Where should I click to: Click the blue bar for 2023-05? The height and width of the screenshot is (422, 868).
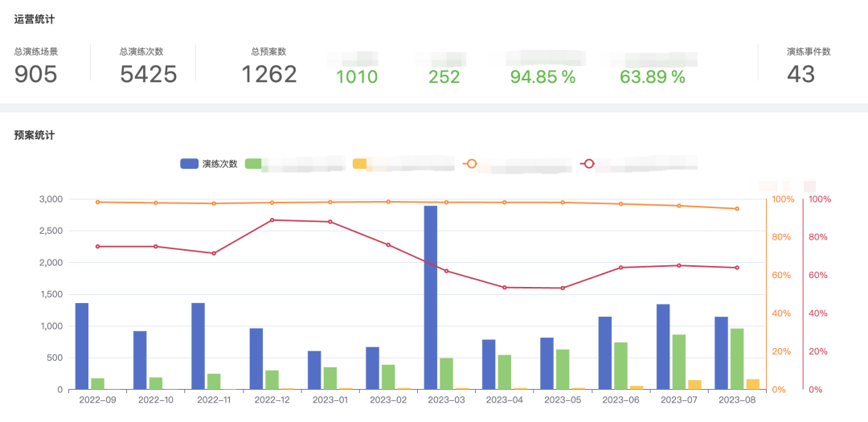[x=547, y=363]
